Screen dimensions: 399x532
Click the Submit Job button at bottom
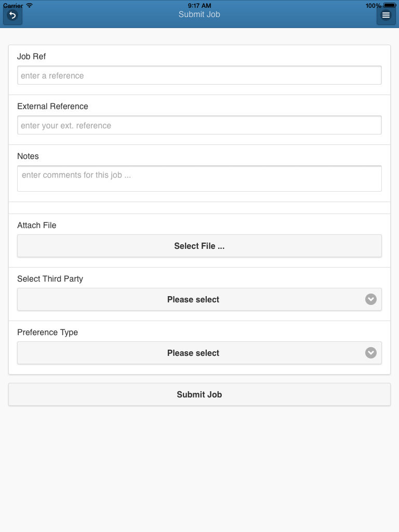[x=199, y=394]
